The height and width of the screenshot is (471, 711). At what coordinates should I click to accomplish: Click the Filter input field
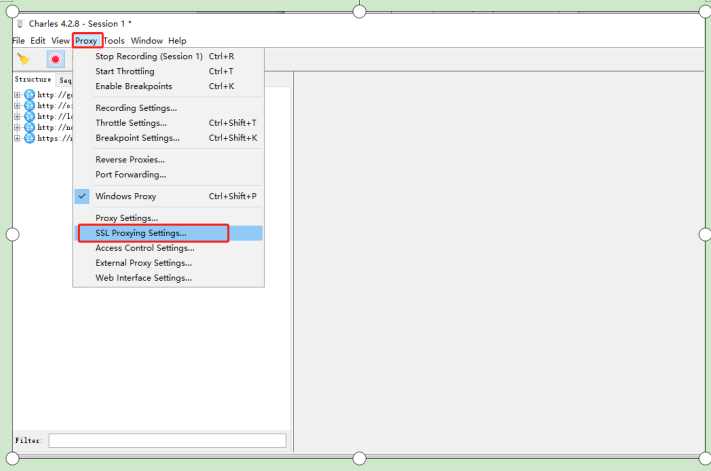click(167, 440)
